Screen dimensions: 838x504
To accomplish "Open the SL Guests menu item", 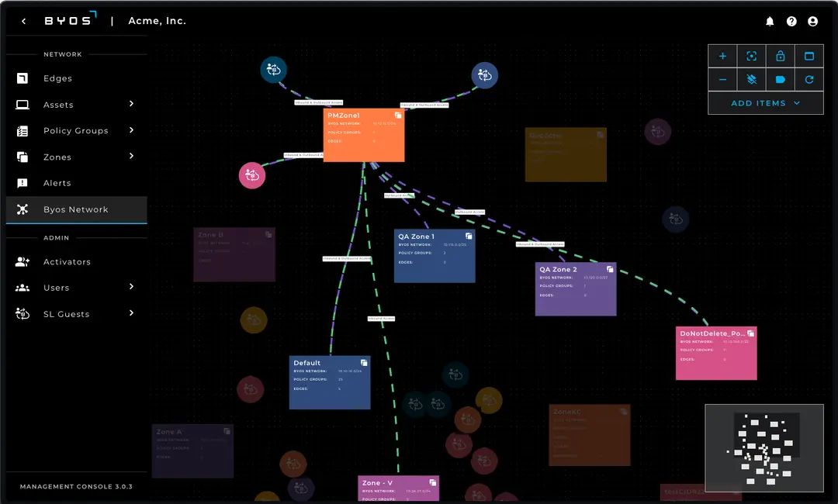I will point(66,314).
